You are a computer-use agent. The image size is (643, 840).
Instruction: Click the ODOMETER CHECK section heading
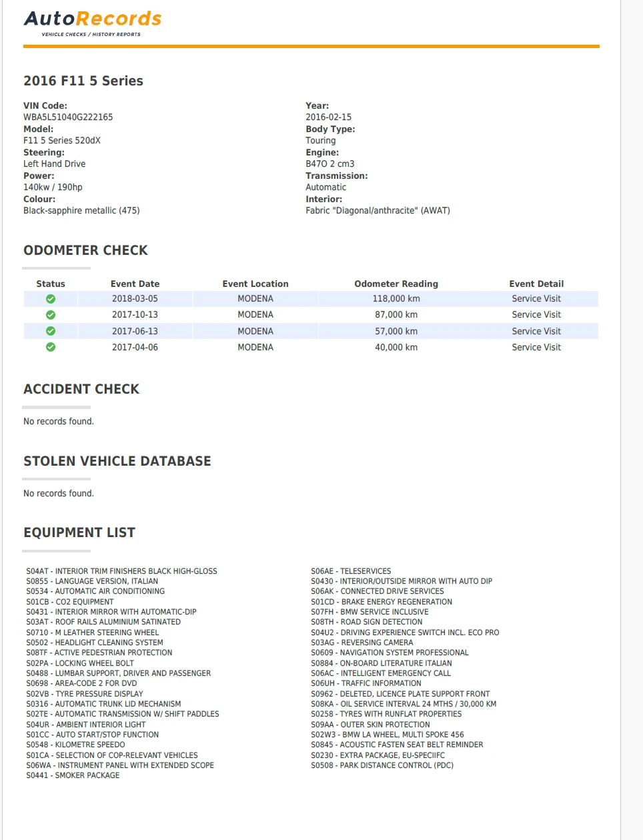tap(85, 250)
